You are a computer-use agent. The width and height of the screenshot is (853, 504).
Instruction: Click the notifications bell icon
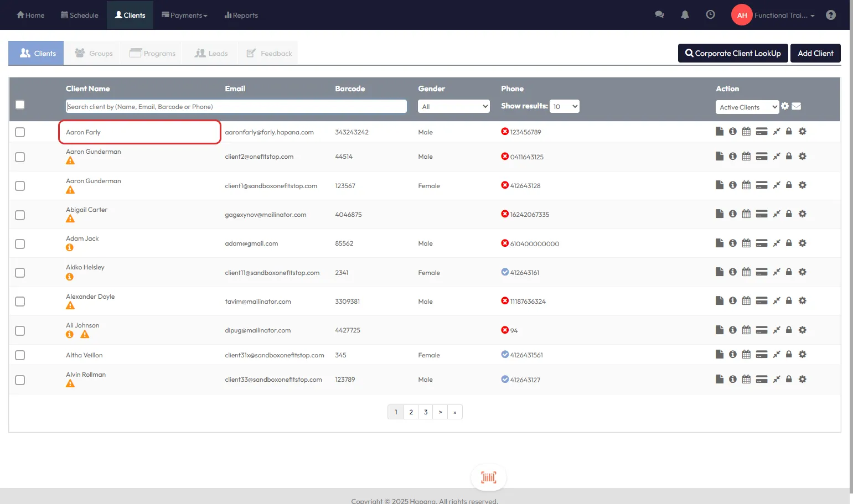685,15
